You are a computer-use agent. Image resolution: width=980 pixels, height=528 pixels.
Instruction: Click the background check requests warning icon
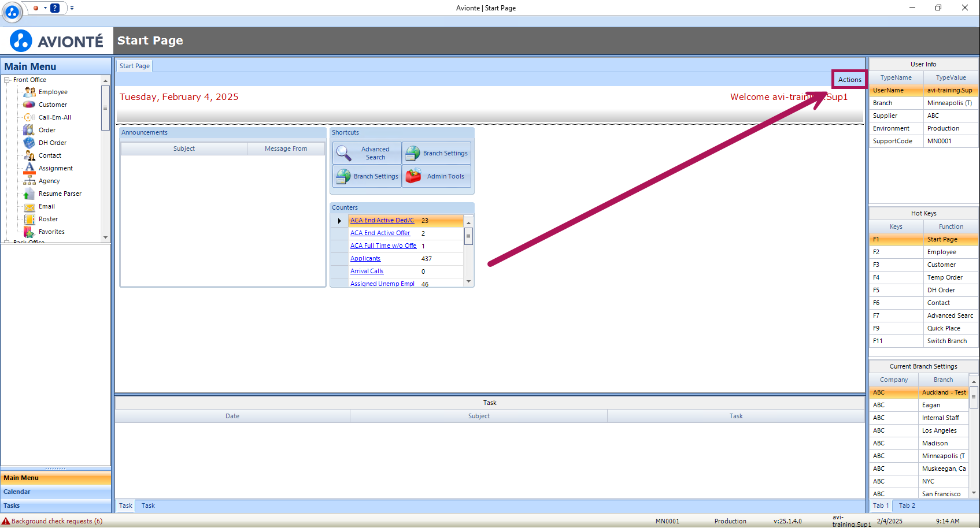tap(6, 521)
